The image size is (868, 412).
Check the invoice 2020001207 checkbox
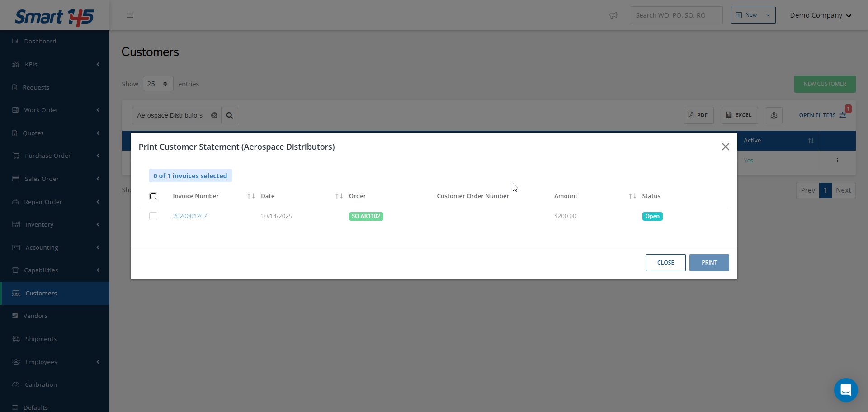click(153, 216)
